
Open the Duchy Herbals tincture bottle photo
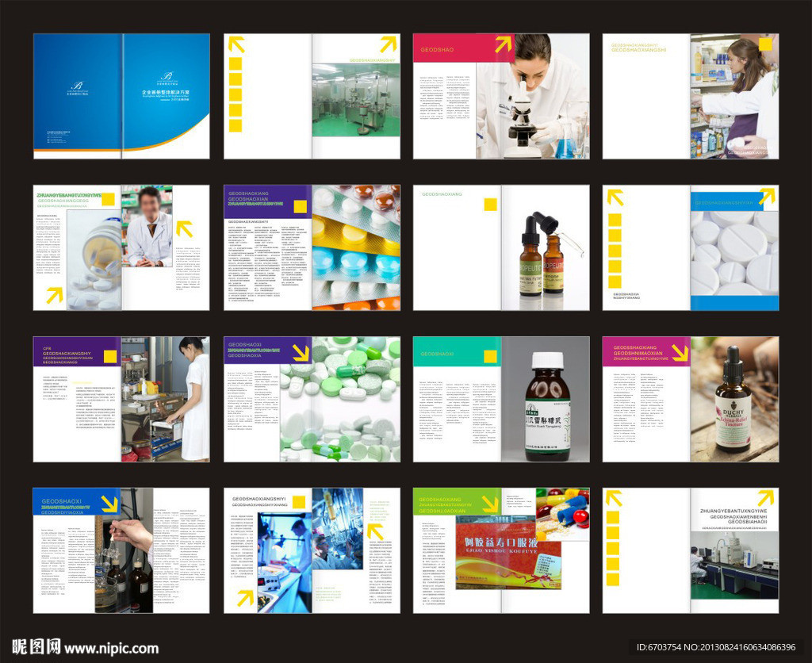pyautogui.click(x=734, y=400)
